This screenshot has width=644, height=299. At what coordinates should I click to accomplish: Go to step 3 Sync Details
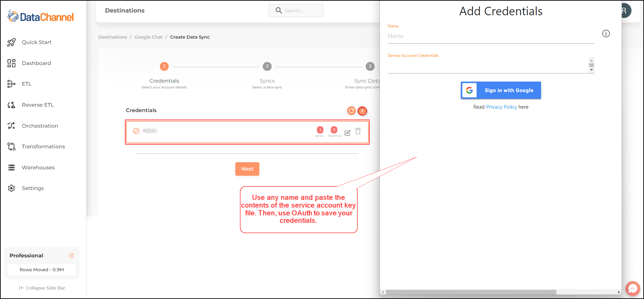pos(370,66)
